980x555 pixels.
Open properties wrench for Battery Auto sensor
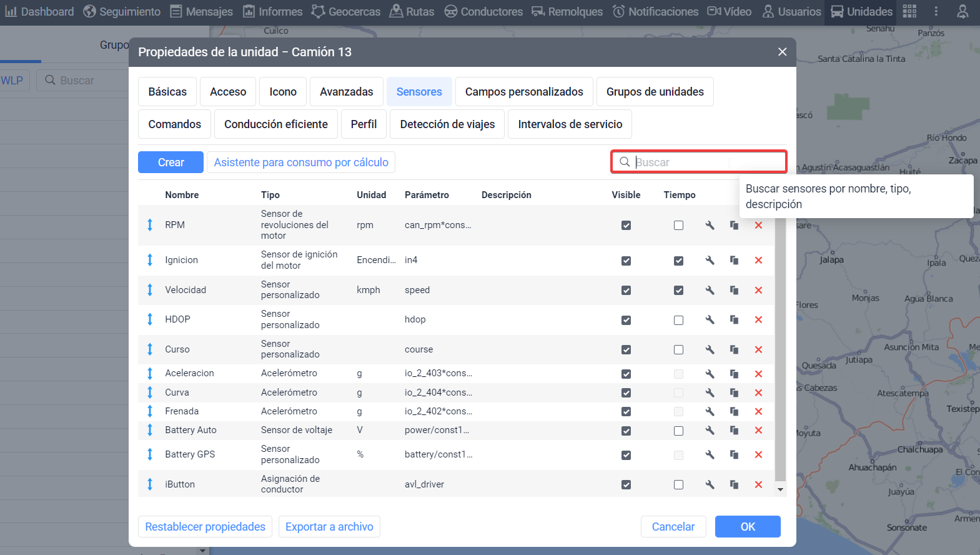710,430
